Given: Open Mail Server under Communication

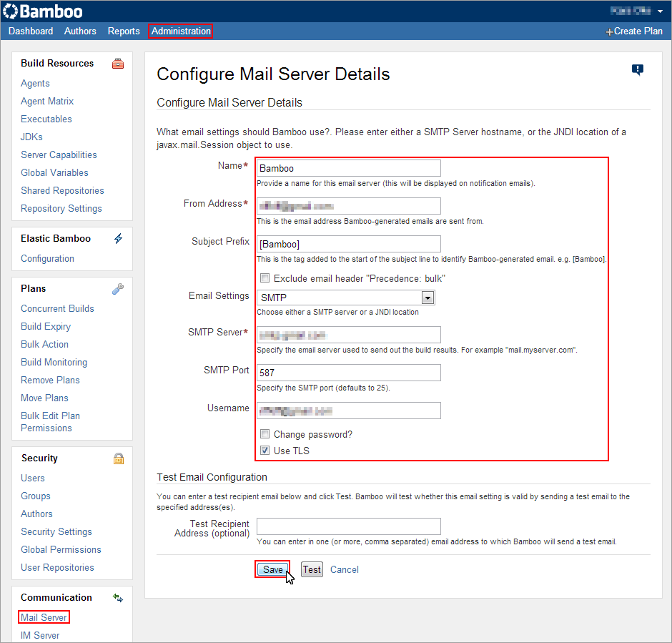Looking at the screenshot, I should pyautogui.click(x=44, y=617).
